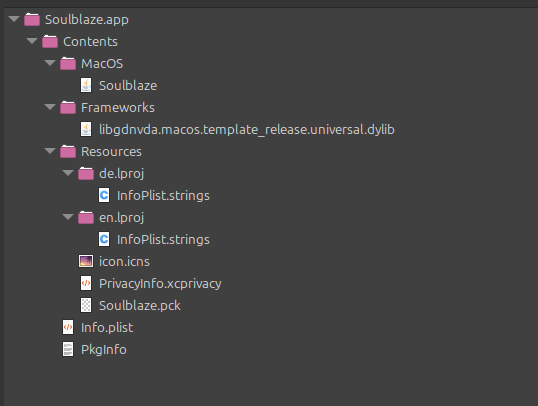The image size is (538, 406).
Task: Click the Soulblaze executable file icon
Action: tap(86, 85)
